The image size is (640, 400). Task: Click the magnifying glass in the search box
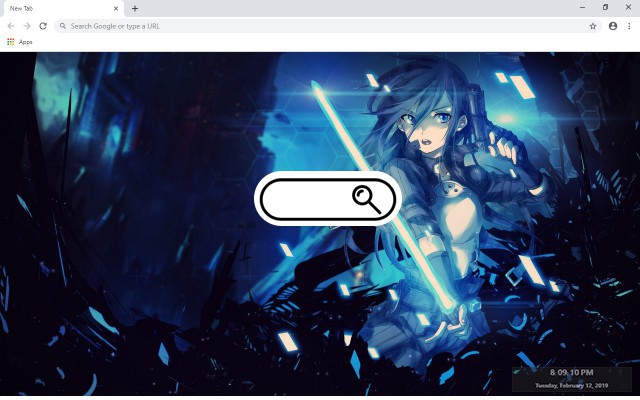coord(366,199)
